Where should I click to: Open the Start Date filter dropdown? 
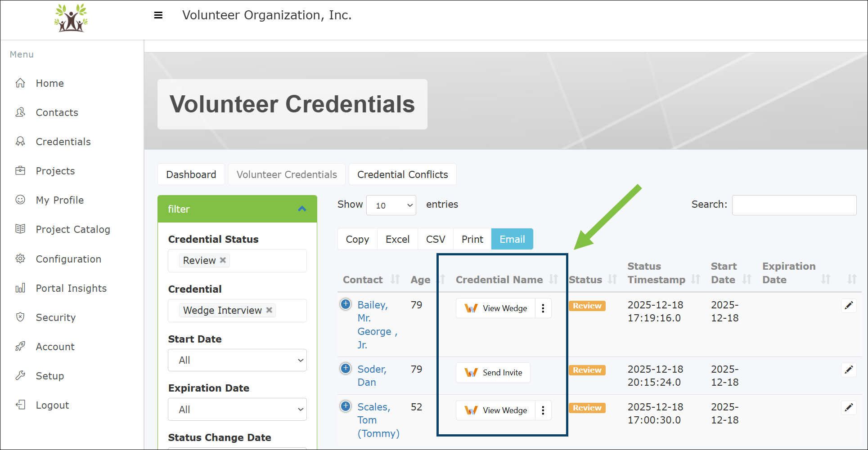coord(237,360)
